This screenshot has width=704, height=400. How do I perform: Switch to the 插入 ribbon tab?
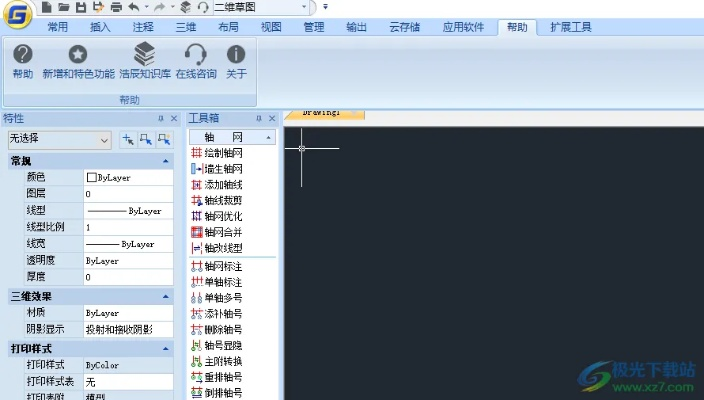point(101,27)
